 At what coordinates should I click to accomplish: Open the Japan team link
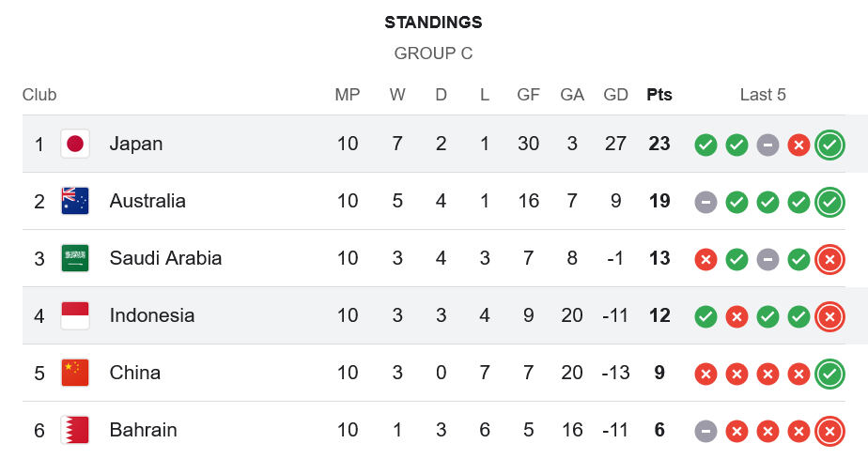point(136,144)
